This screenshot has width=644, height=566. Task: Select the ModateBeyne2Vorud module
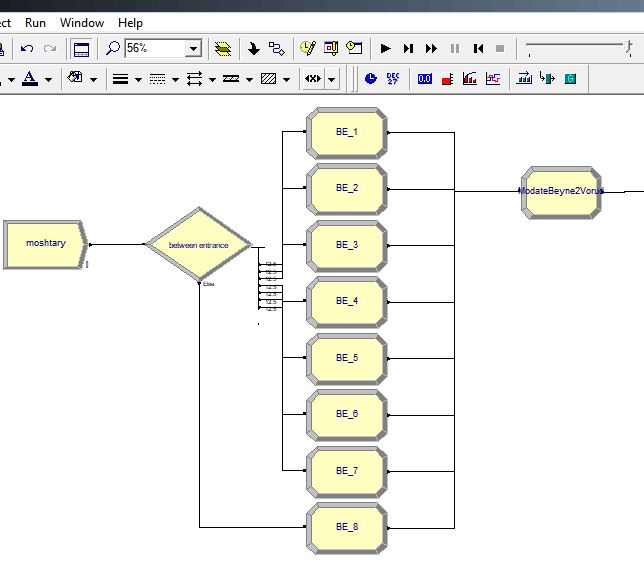pyautogui.click(x=561, y=192)
